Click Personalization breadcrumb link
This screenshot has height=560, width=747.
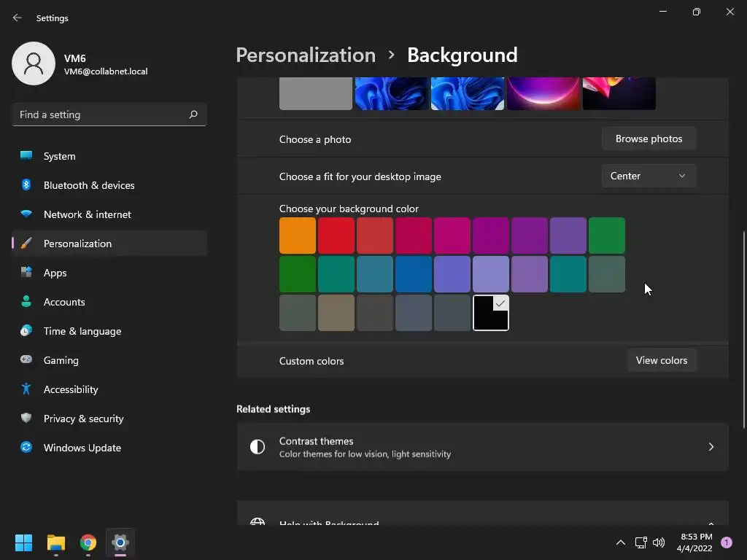point(306,55)
